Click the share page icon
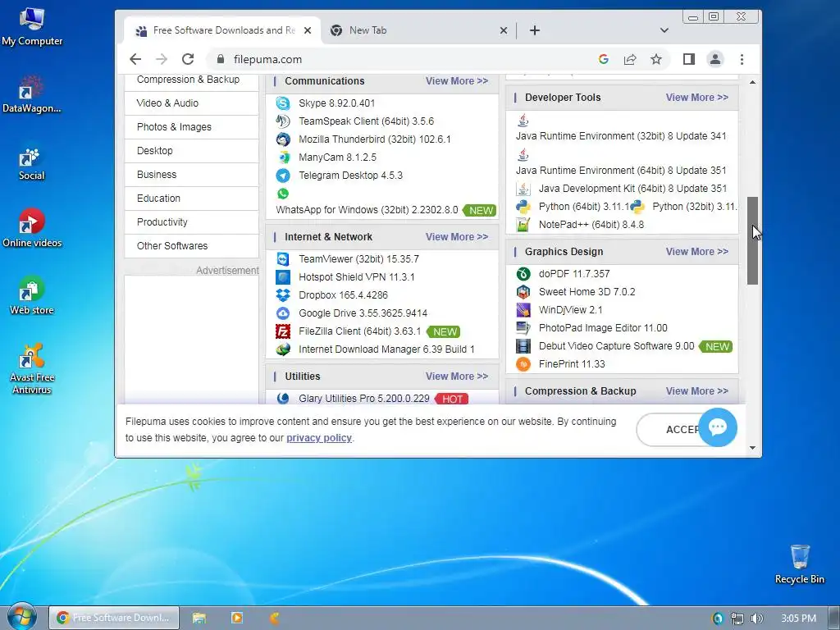Screen dimensions: 840x630 click(630, 59)
